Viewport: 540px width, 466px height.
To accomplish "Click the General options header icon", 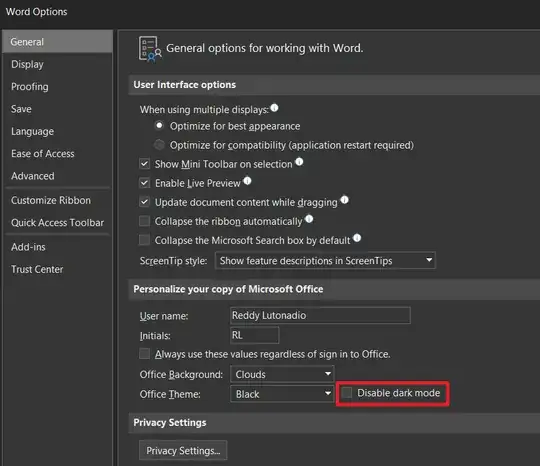I will tap(150, 49).
